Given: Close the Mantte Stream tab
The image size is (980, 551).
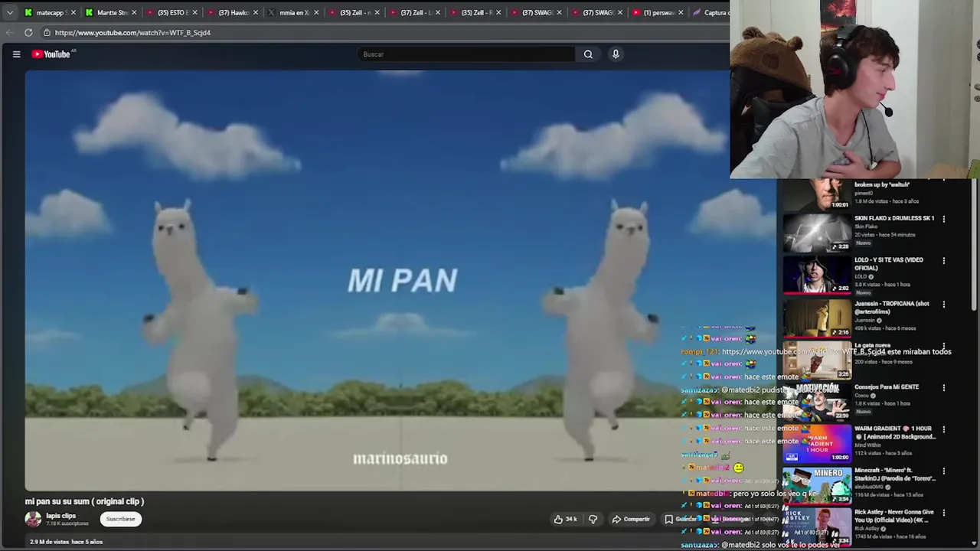Looking at the screenshot, I should (x=134, y=12).
